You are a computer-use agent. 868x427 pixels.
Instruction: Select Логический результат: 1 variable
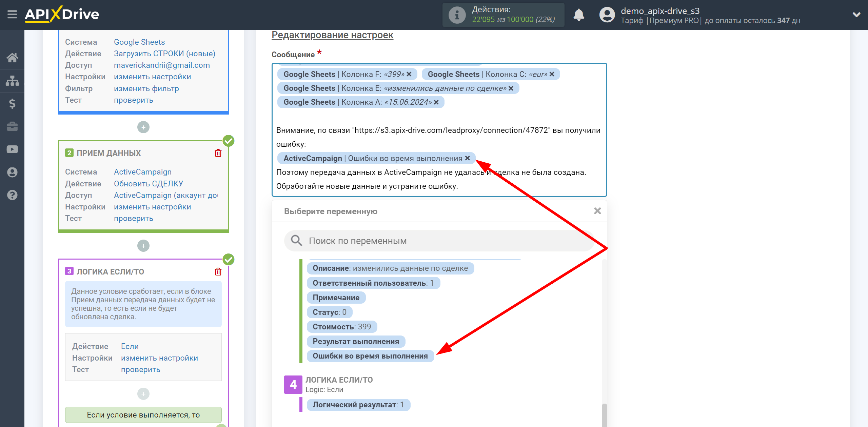click(x=358, y=405)
